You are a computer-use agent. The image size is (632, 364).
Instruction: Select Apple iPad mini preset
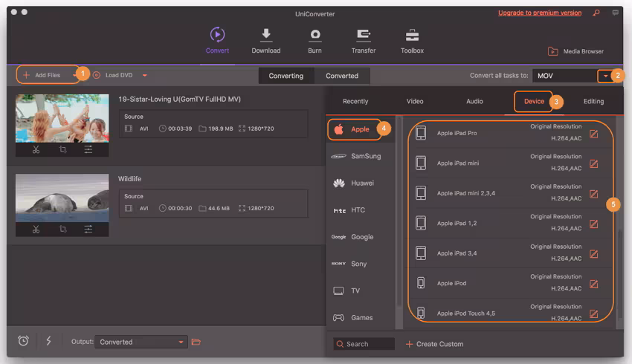508,163
